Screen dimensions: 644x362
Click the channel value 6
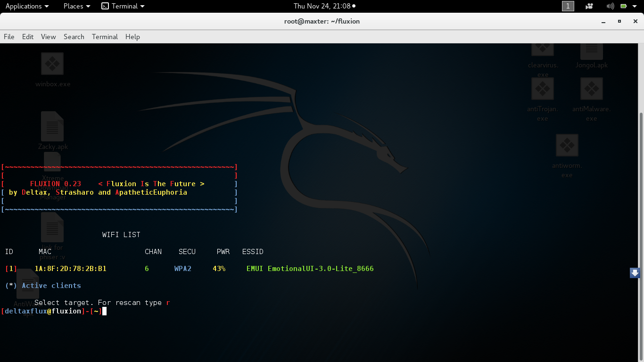[x=147, y=269]
